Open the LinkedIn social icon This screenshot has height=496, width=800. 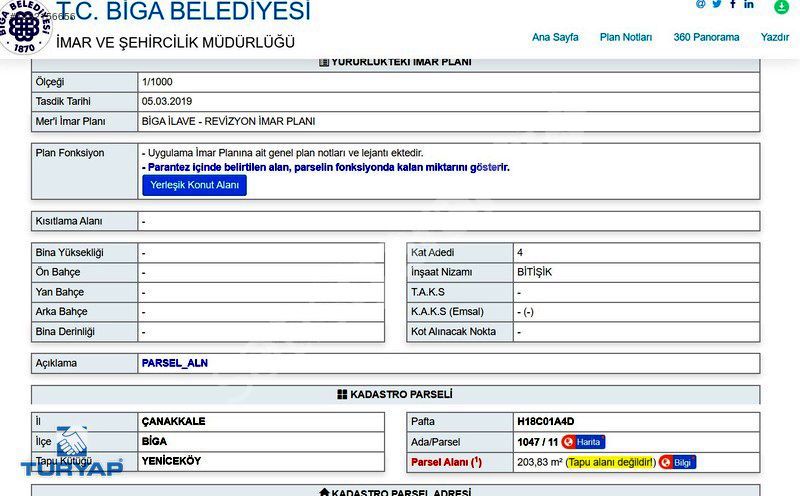[749, 4]
